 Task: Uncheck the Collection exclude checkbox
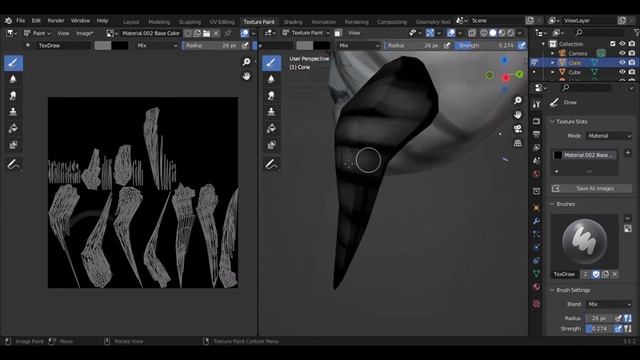click(x=613, y=44)
